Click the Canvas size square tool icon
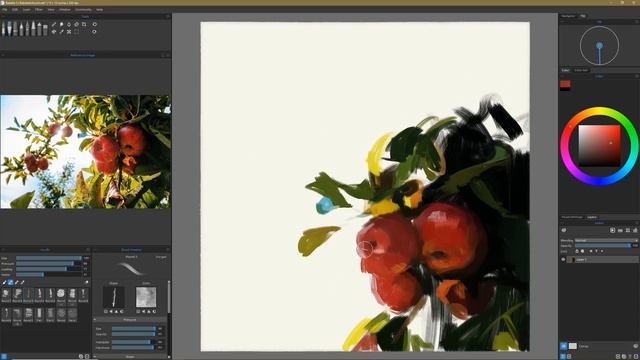The width and height of the screenshot is (640, 360). (x=84, y=24)
